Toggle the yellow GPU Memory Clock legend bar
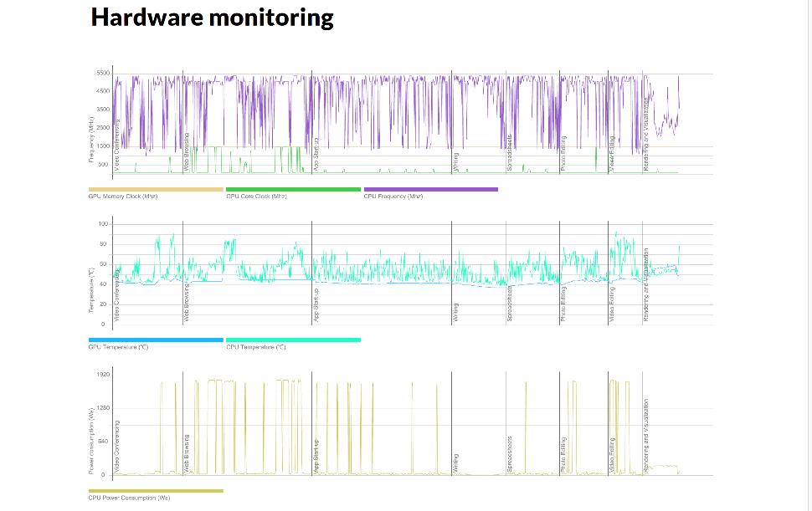This screenshot has width=812, height=511. pos(156,189)
